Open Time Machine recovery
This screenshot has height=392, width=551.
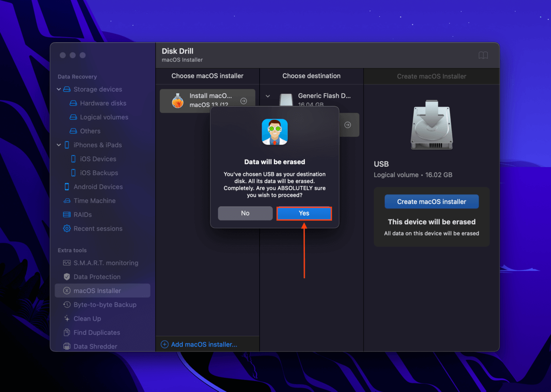[94, 201]
